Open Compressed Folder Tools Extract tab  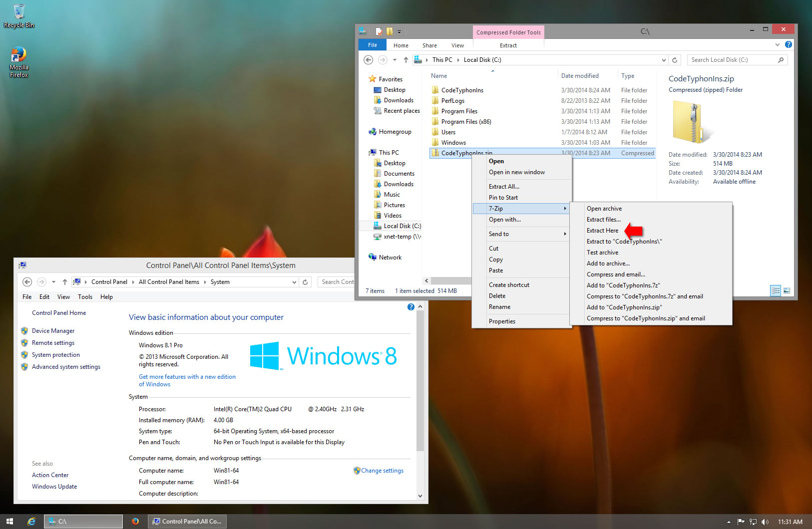pyautogui.click(x=508, y=45)
